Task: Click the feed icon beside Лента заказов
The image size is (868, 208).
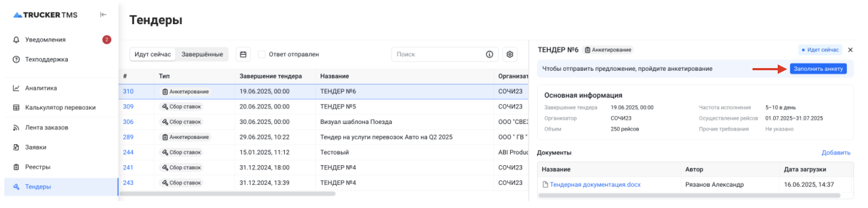Action: pos(16,128)
